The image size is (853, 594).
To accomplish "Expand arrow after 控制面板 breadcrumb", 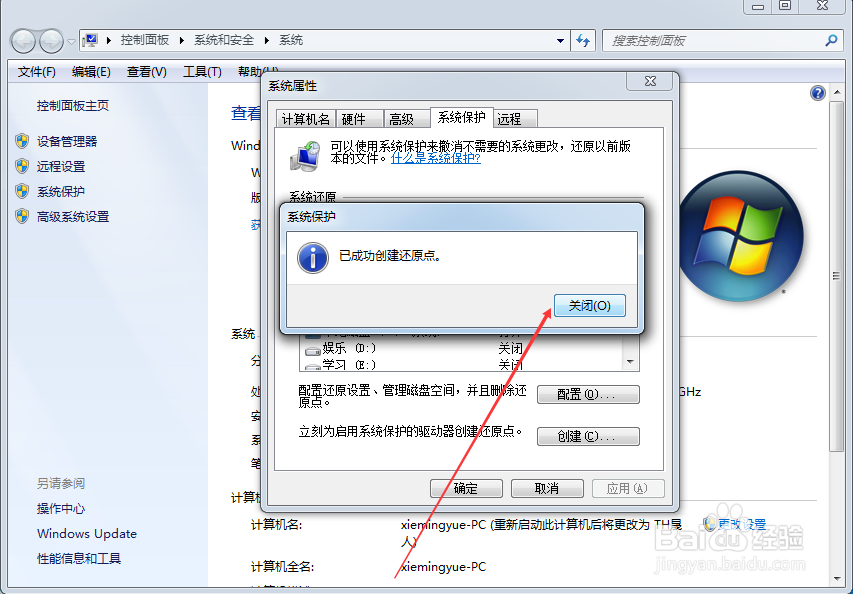I will click(182, 40).
